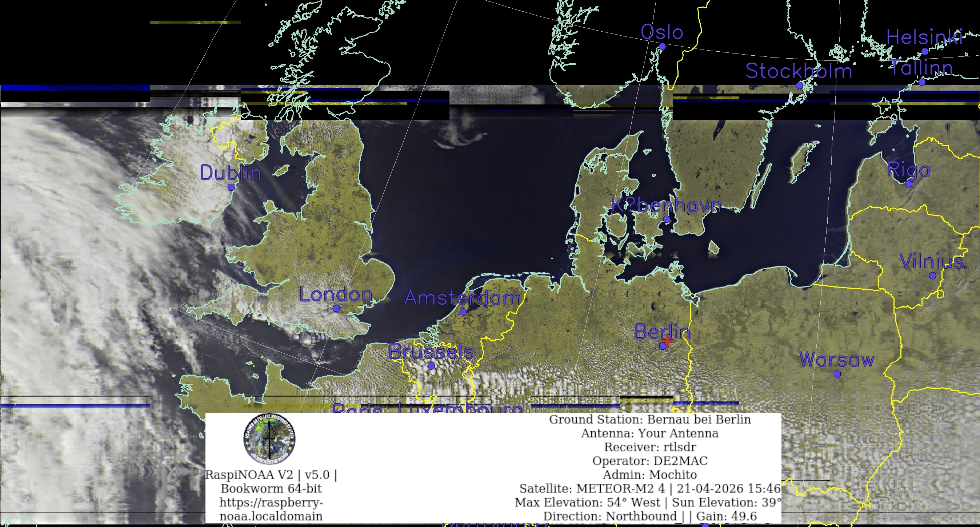Click the K?benhavn city label
This screenshot has width=980, height=527.
coord(666,205)
